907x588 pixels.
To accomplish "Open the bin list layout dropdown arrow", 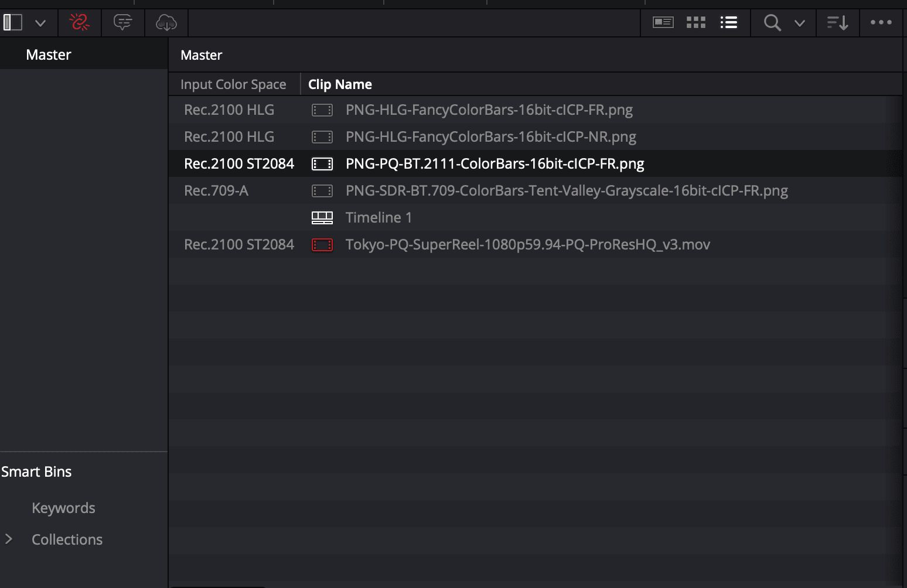I will 40,23.
